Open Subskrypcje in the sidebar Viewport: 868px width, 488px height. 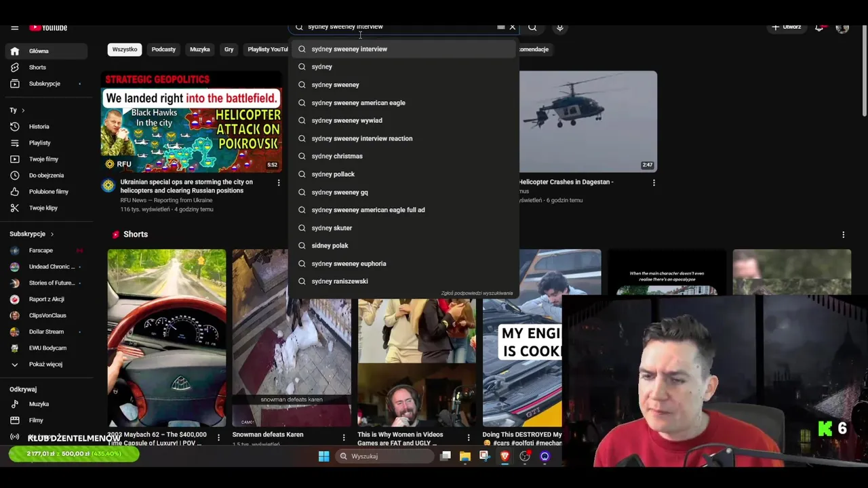46,83
